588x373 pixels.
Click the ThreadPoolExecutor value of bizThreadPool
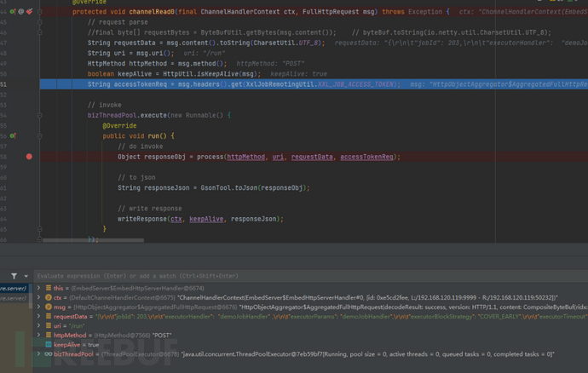point(368,354)
